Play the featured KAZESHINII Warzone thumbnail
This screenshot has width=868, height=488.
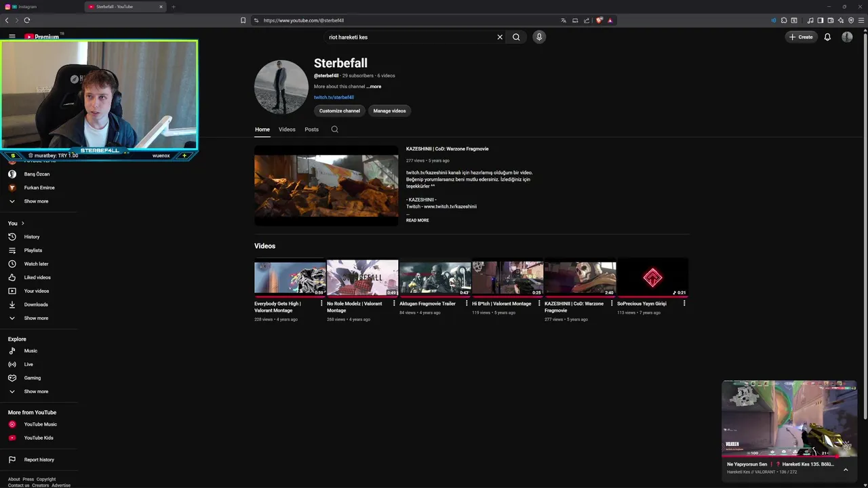pyautogui.click(x=326, y=186)
